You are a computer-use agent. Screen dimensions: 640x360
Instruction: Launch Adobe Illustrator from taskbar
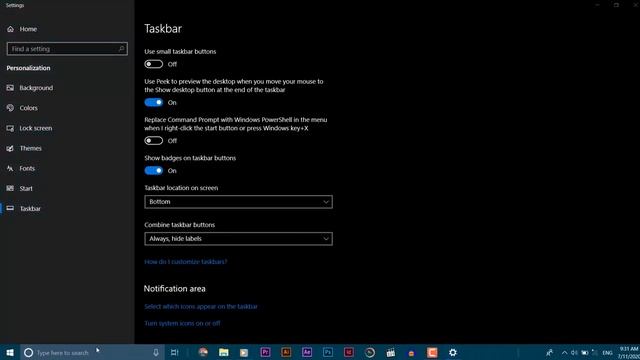tap(286, 352)
